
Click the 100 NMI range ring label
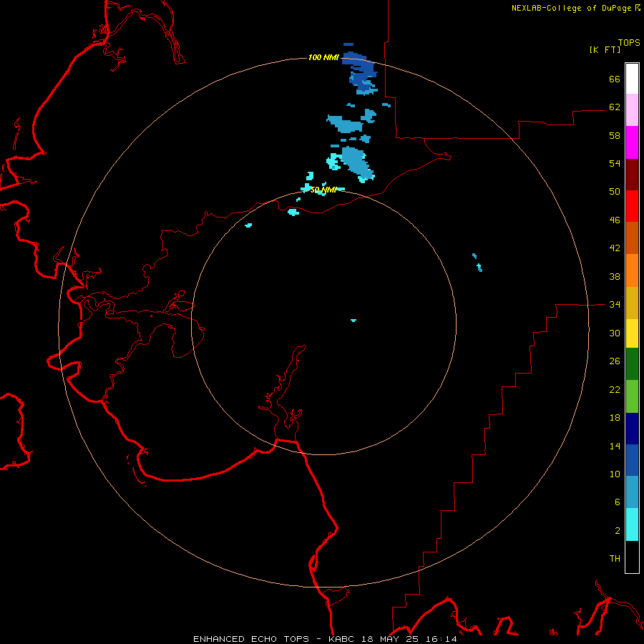[x=323, y=57]
